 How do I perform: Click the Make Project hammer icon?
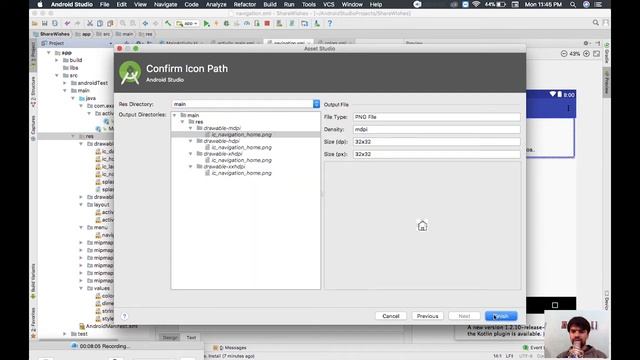(168, 24)
